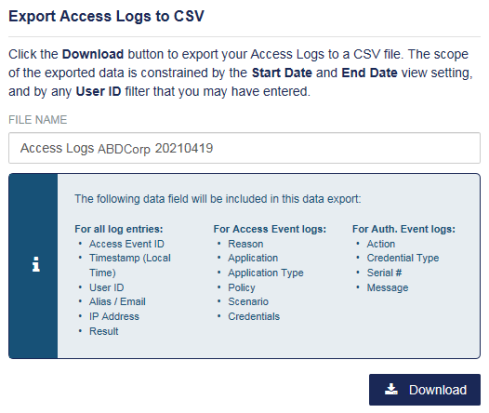Click the 'Reason' field entry

(x=246, y=244)
